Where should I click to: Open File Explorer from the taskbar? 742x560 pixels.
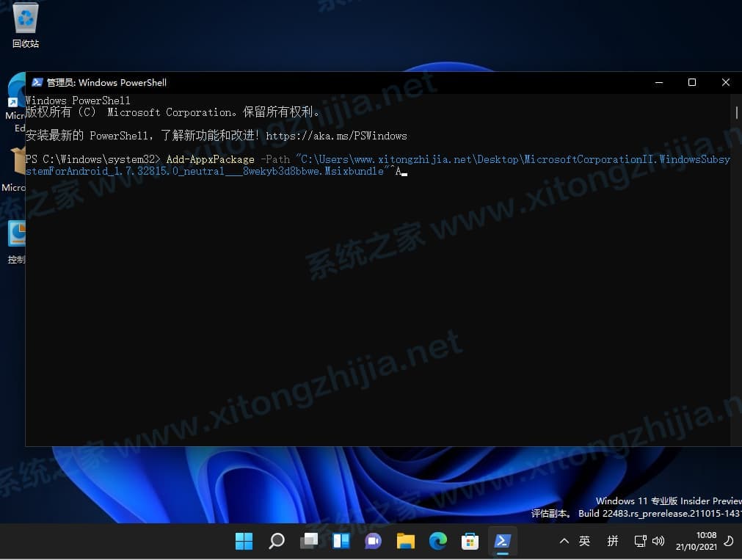coord(405,541)
